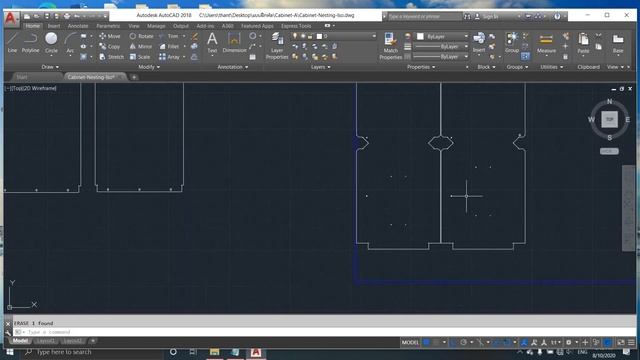Viewport: 640px width, 360px height.
Task: Switch to the Parametric ribbon tab
Action: 108,26
